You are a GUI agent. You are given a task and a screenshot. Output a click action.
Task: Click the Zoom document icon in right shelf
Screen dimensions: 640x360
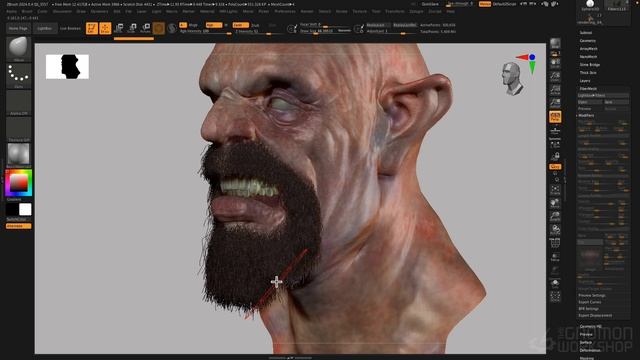(555, 76)
